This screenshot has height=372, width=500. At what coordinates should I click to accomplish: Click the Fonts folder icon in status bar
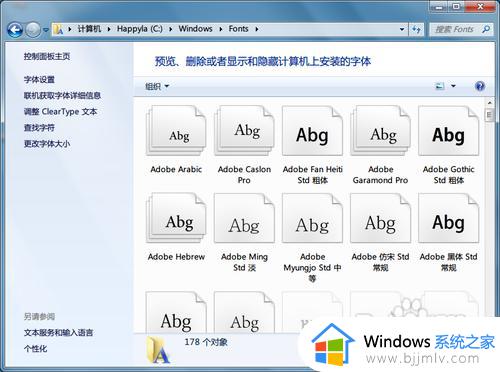point(159,350)
